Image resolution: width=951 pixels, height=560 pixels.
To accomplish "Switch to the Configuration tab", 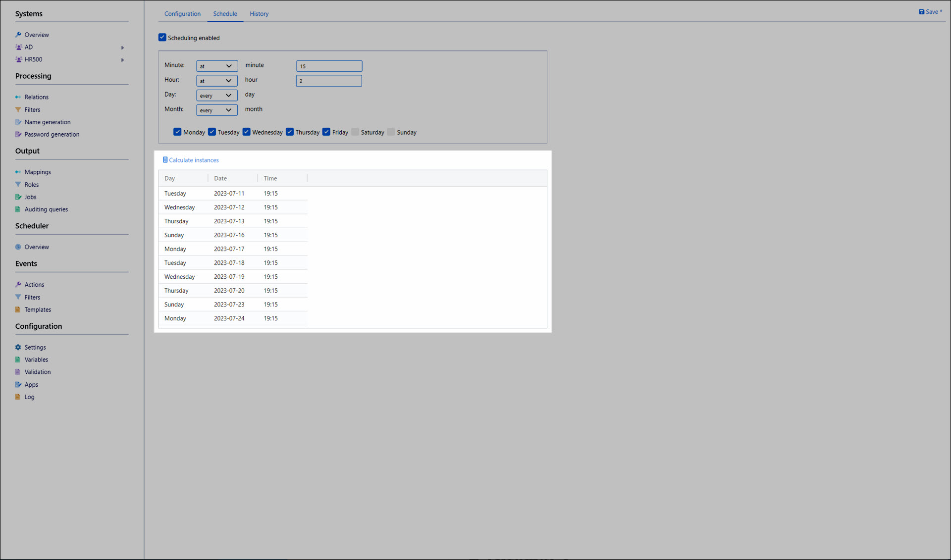I will click(x=182, y=14).
